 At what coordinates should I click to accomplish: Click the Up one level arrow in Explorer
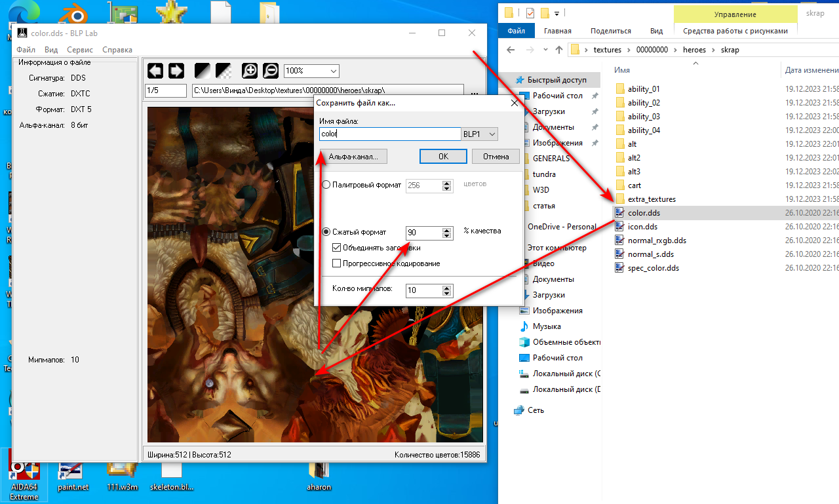pyautogui.click(x=558, y=50)
